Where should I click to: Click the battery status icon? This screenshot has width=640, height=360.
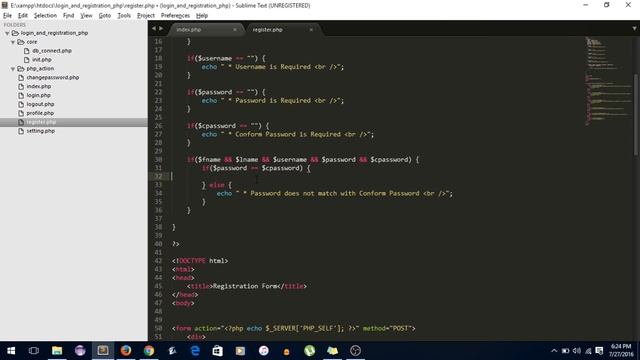[x=565, y=351]
